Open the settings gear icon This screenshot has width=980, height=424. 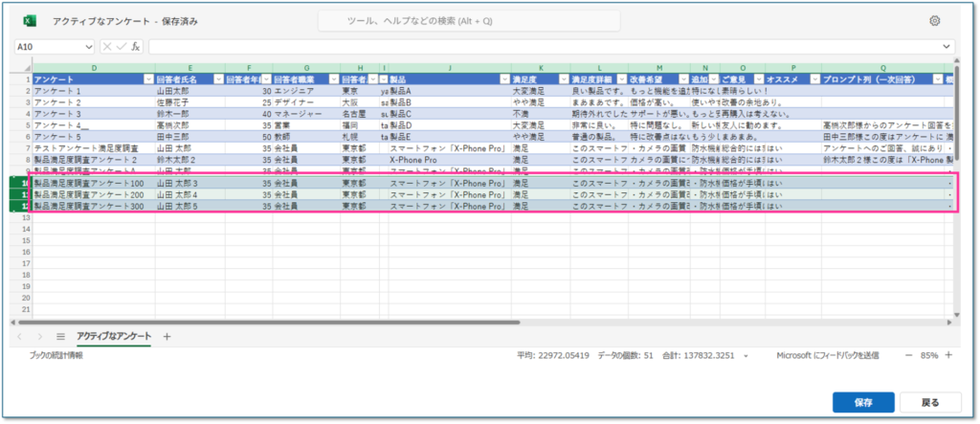(x=934, y=21)
